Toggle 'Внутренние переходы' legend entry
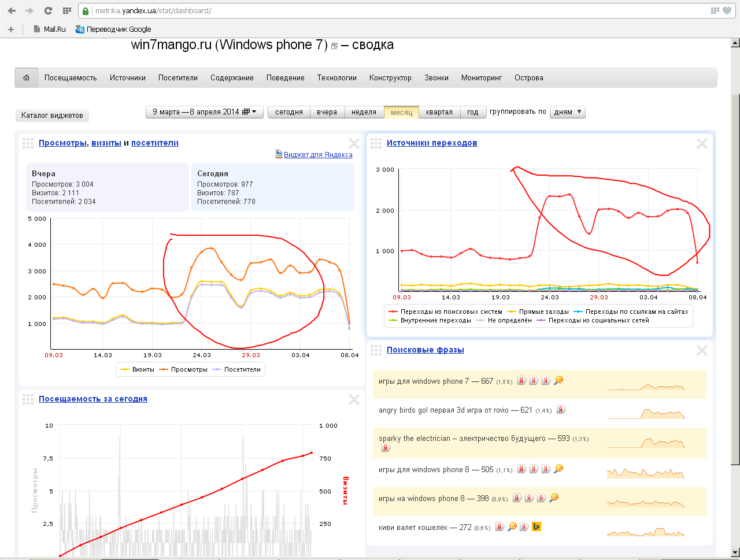The height and width of the screenshot is (560, 740). point(430,320)
